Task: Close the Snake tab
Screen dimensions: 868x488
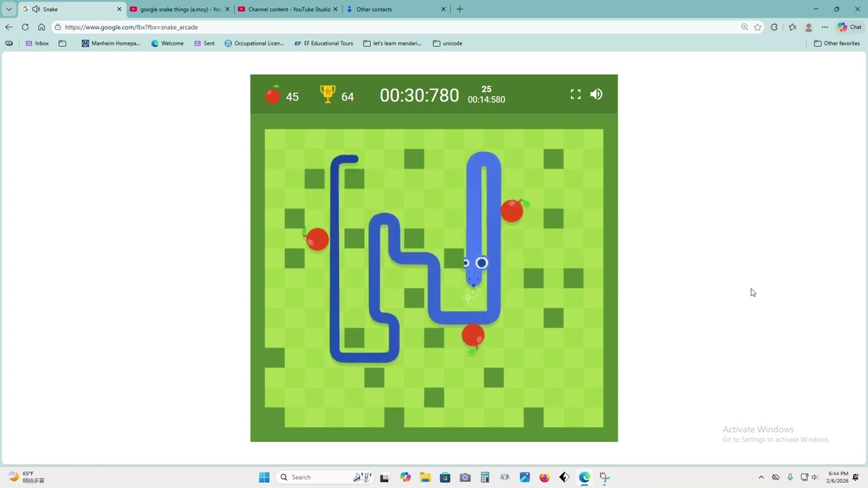Action: (119, 9)
